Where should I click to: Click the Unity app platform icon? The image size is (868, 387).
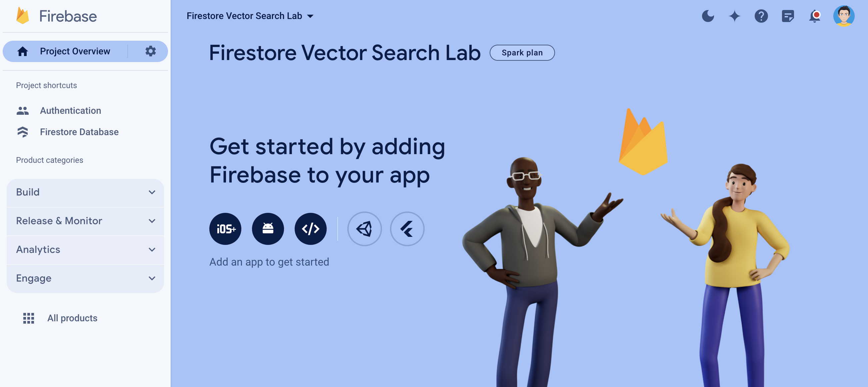[x=365, y=227]
